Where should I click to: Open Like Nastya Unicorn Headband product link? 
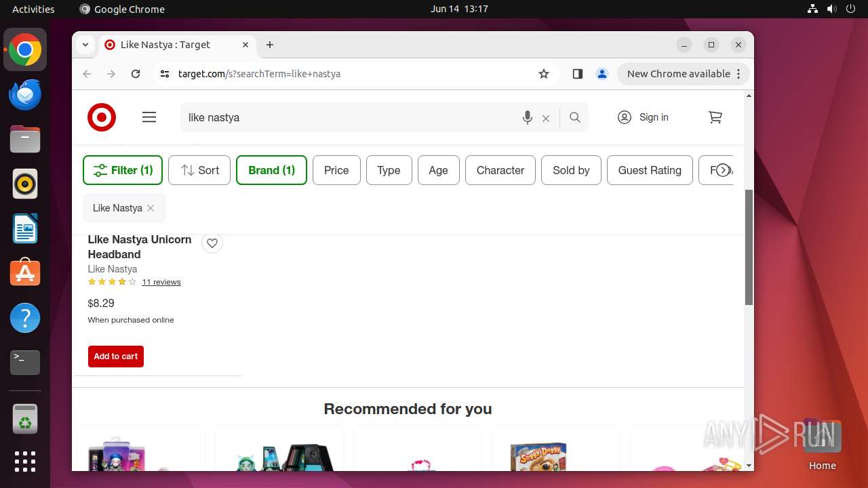click(140, 247)
